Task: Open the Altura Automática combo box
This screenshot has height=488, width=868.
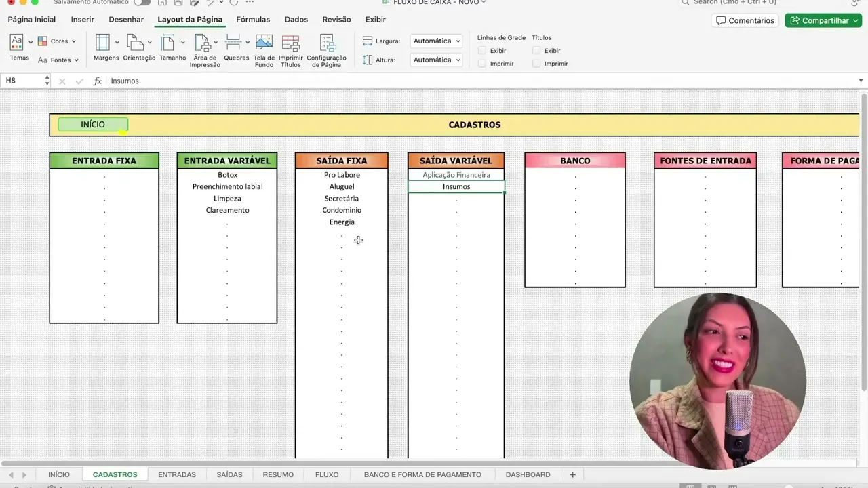Action: tap(436, 60)
